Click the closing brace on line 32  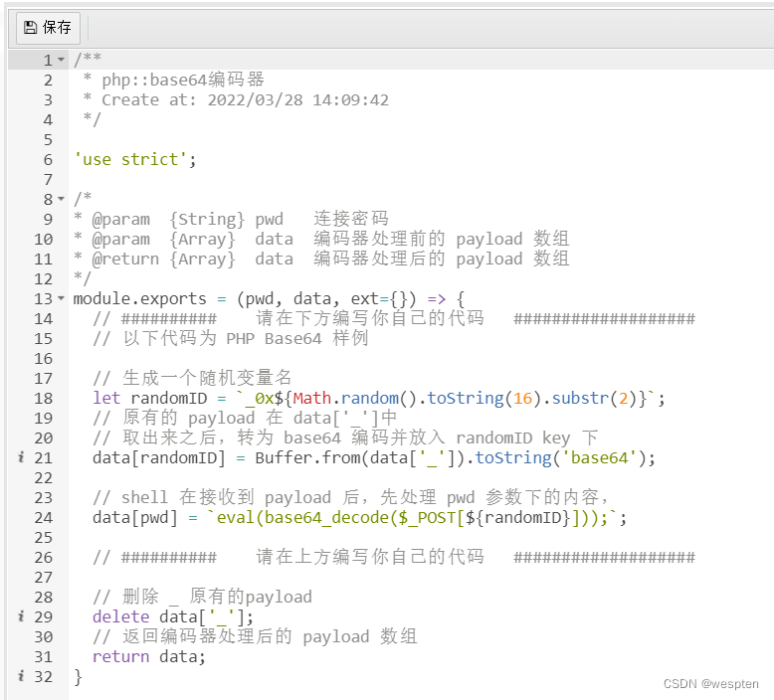pyautogui.click(x=78, y=676)
